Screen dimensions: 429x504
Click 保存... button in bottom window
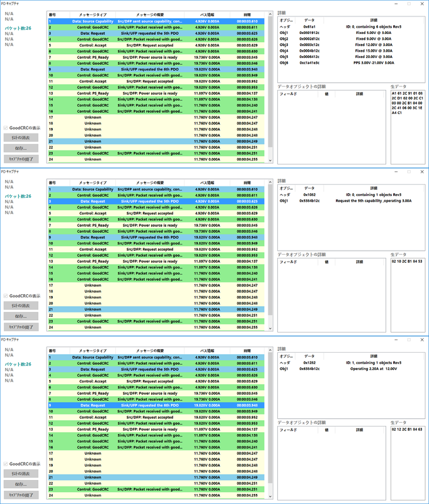(x=21, y=484)
